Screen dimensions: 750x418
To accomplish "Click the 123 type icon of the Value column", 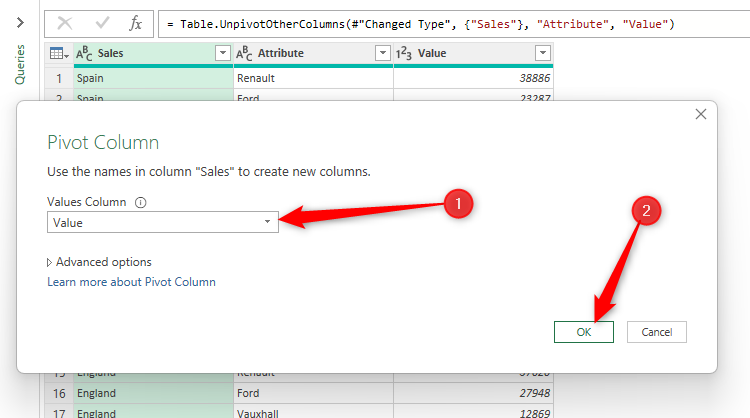I will coord(403,53).
